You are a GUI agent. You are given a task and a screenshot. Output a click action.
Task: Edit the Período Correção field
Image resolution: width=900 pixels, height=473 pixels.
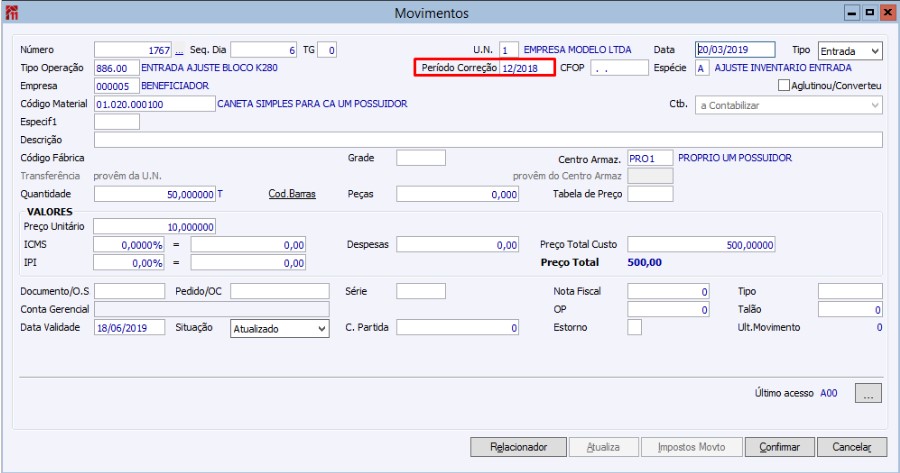(x=526, y=68)
